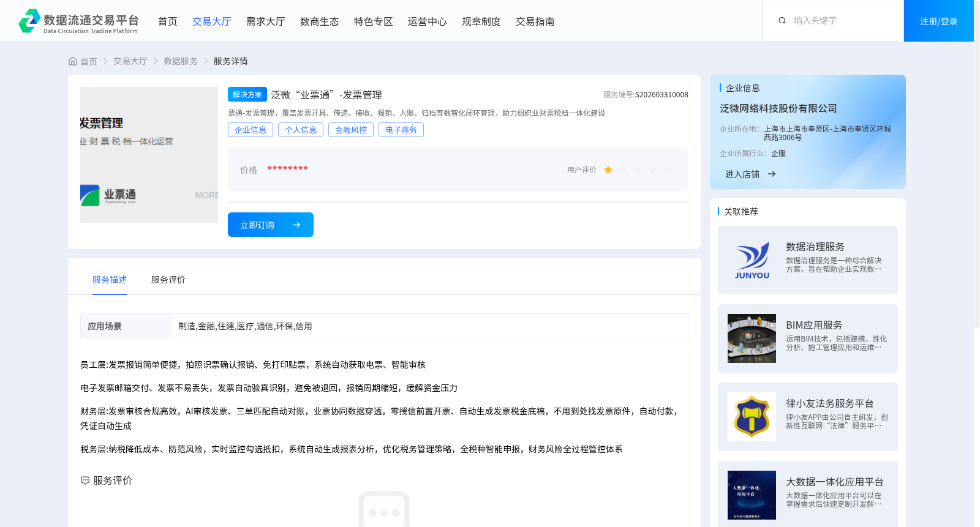
Task: Click the platform logo in header
Action: coord(78,21)
